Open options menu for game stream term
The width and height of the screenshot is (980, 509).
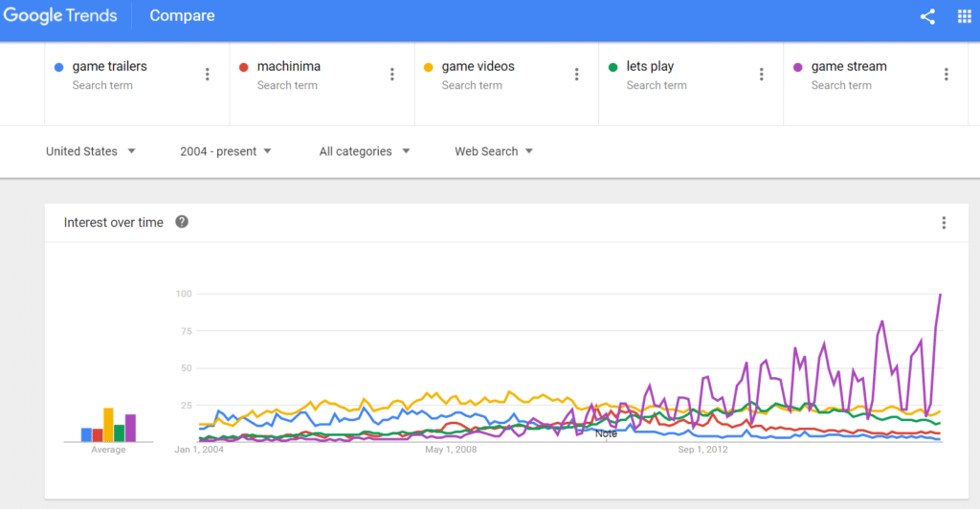click(947, 75)
